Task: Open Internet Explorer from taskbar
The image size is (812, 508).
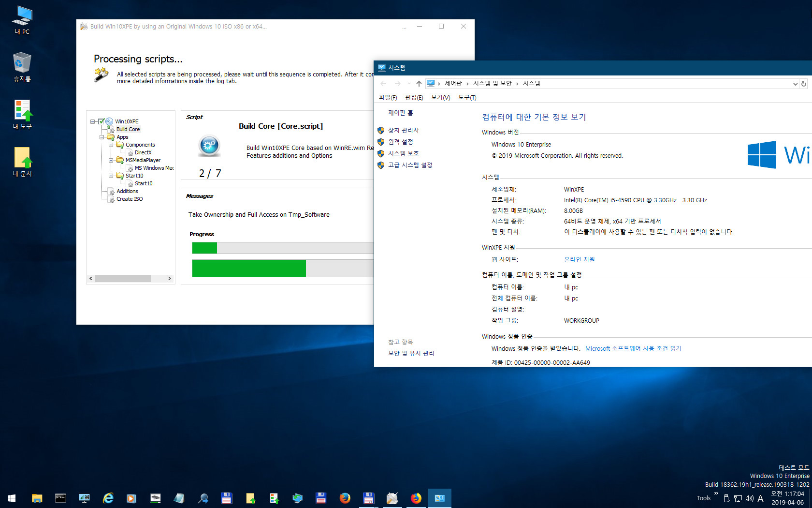Action: pos(108,498)
